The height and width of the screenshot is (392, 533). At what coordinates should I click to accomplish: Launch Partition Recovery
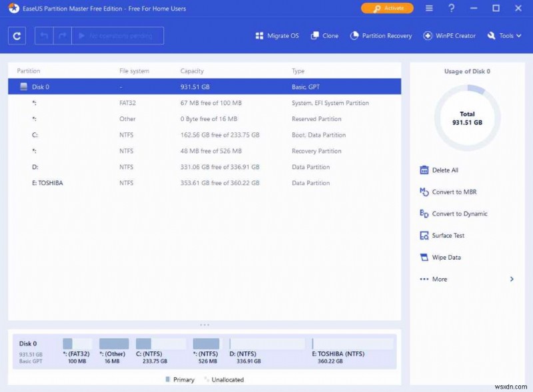pyautogui.click(x=380, y=35)
